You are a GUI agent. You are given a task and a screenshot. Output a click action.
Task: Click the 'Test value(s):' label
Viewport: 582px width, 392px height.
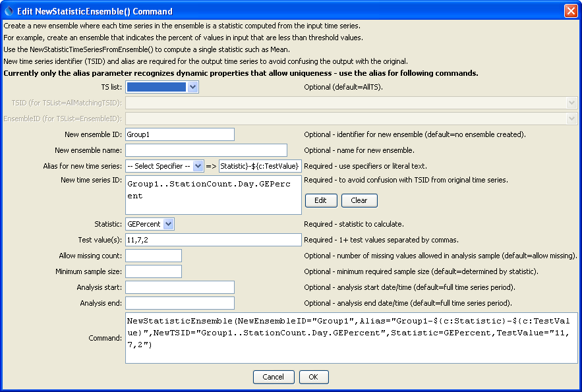coord(100,240)
